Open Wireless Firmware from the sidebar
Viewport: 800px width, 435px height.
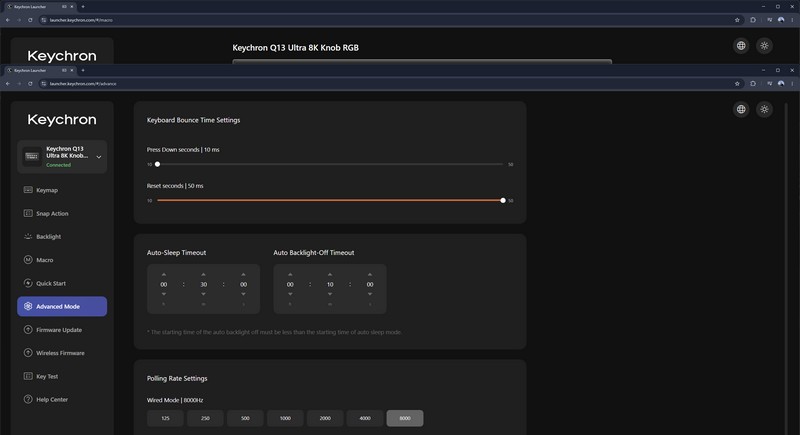tap(62, 353)
